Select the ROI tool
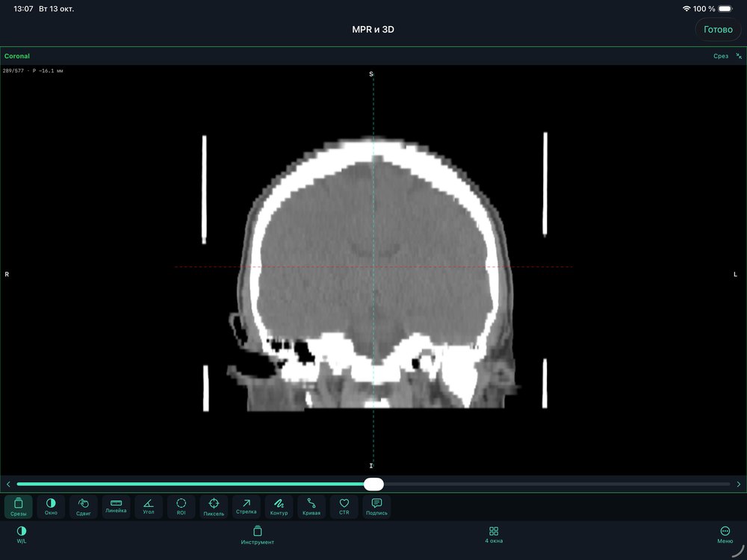747x560 pixels. [181, 506]
